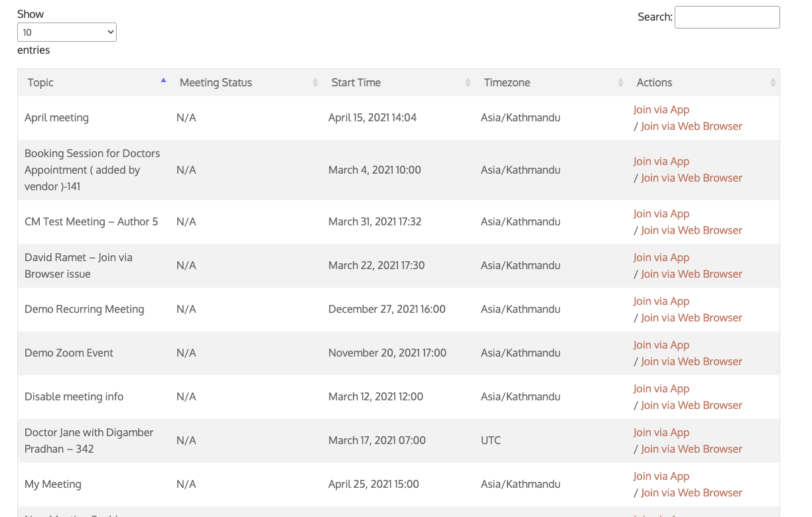
Task: Open Disable meeting info via Web Browser
Action: (x=691, y=406)
